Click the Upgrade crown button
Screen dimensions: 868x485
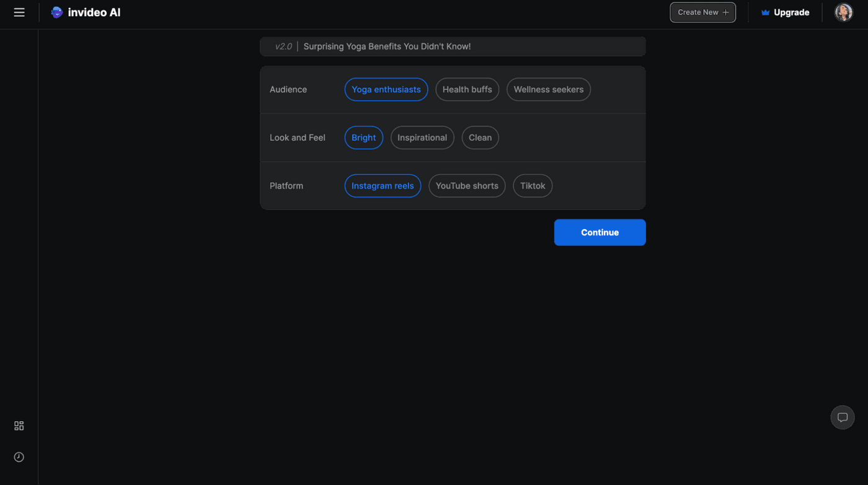pyautogui.click(x=785, y=12)
